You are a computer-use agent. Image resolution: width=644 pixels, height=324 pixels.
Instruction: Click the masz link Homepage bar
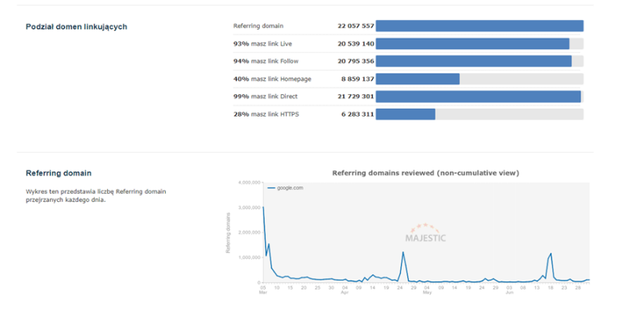click(418, 79)
